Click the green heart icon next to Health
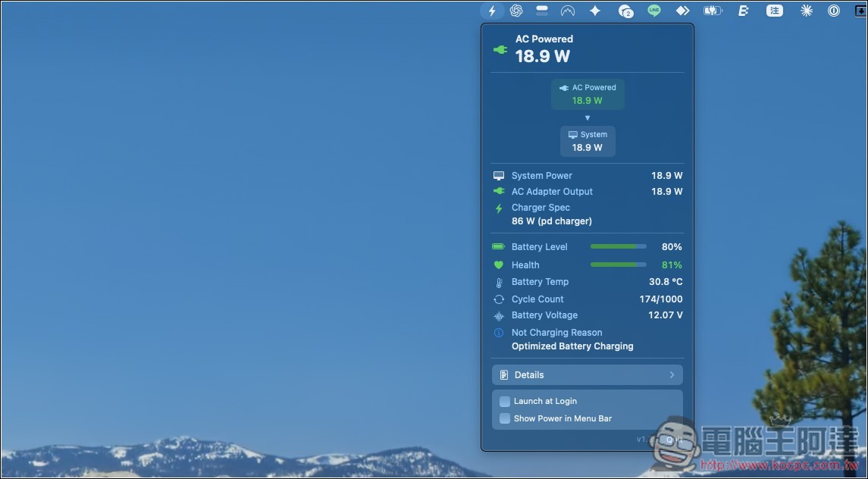The height and width of the screenshot is (479, 868). (499, 265)
